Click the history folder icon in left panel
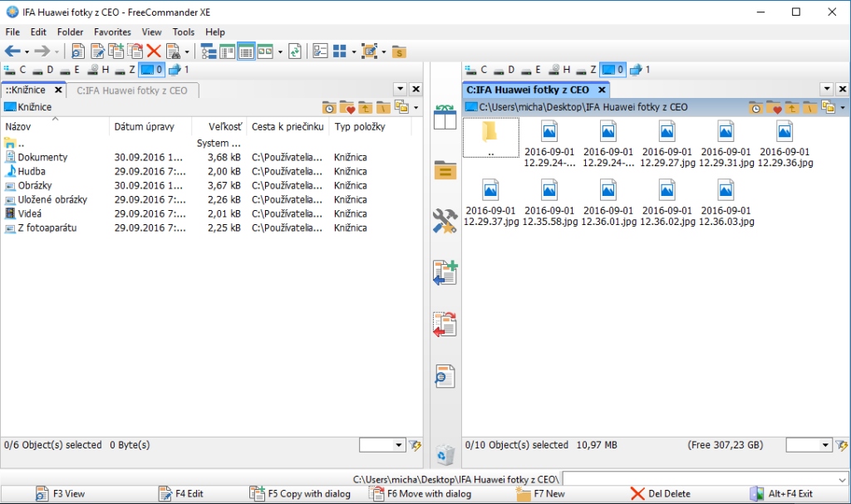 click(329, 108)
